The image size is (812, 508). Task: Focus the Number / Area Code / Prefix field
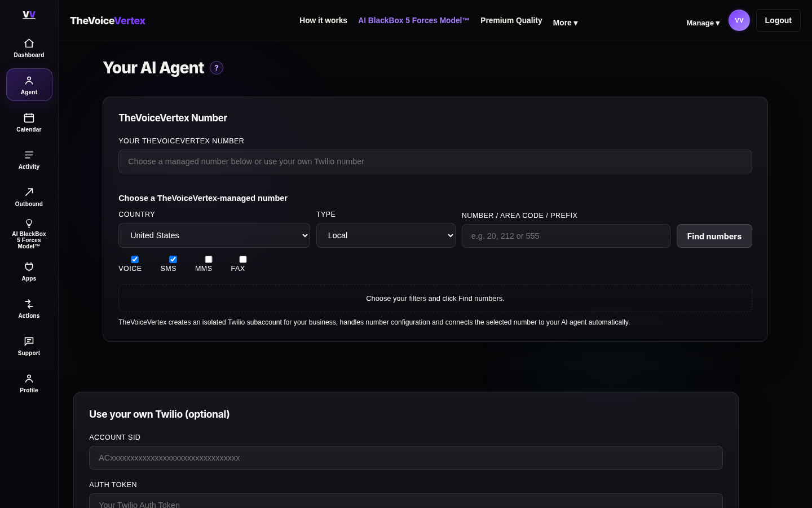click(x=566, y=236)
